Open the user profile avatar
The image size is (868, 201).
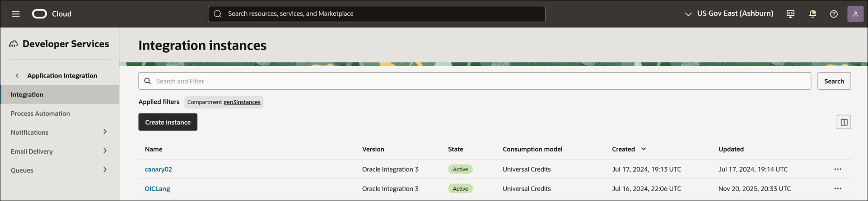pyautogui.click(x=855, y=14)
